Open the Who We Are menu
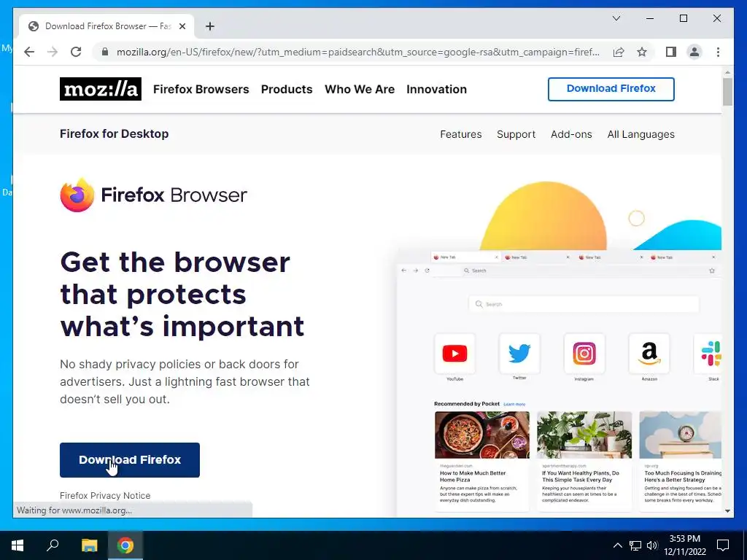 tap(360, 89)
